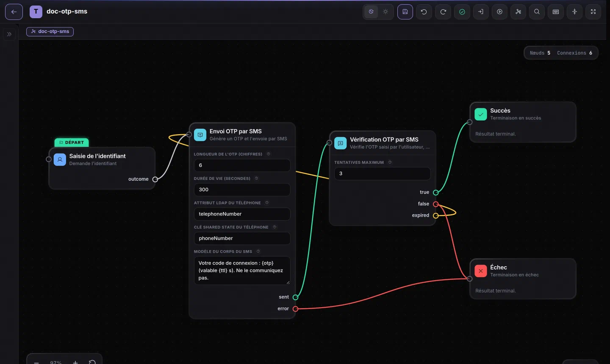Click help icon beside Clé shared state du téléphone
Viewport: 610px width, 364px height.
pos(274,227)
